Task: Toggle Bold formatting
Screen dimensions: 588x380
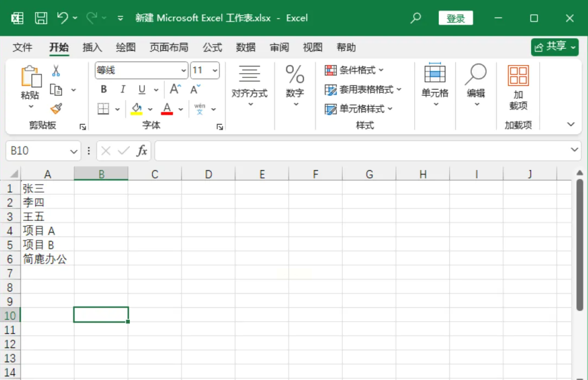Action: click(x=104, y=90)
